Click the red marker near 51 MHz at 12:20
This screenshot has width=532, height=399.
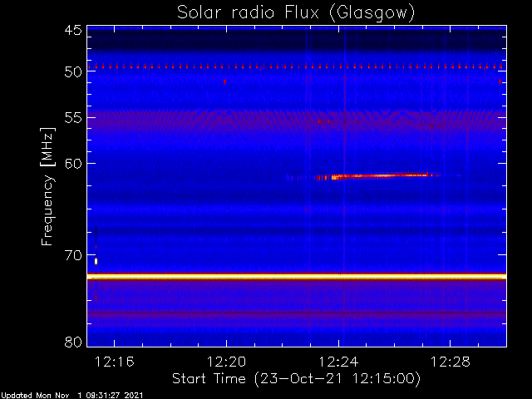(224, 81)
